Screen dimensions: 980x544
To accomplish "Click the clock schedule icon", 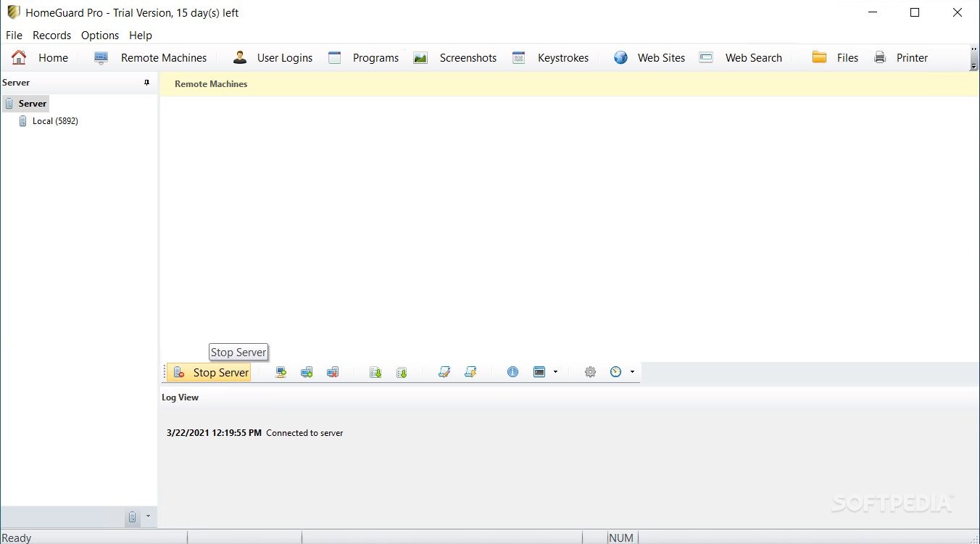I will click(616, 372).
